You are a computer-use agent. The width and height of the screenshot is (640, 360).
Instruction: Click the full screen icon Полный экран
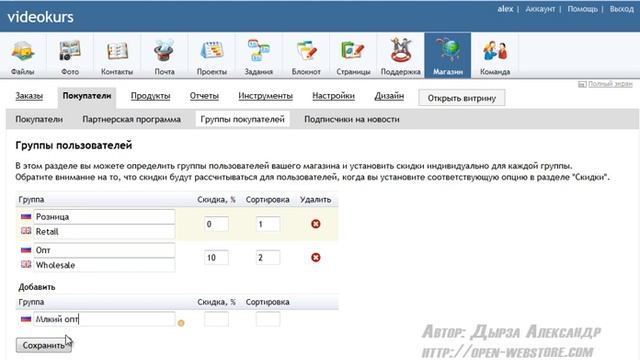pos(582,84)
